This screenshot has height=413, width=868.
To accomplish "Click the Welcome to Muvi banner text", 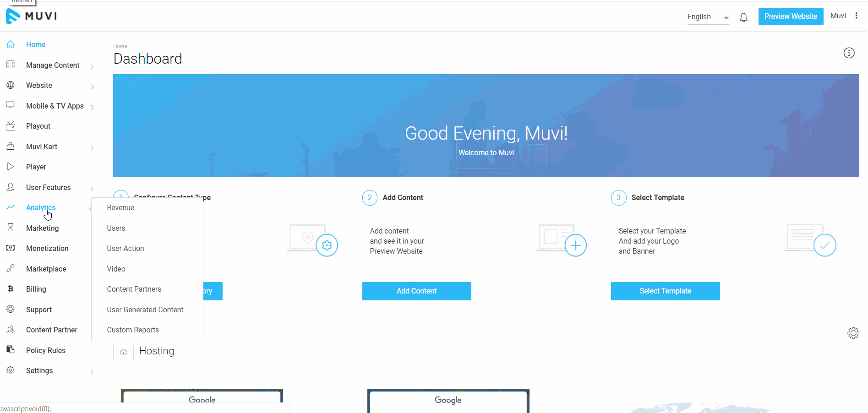I will pos(486,152).
